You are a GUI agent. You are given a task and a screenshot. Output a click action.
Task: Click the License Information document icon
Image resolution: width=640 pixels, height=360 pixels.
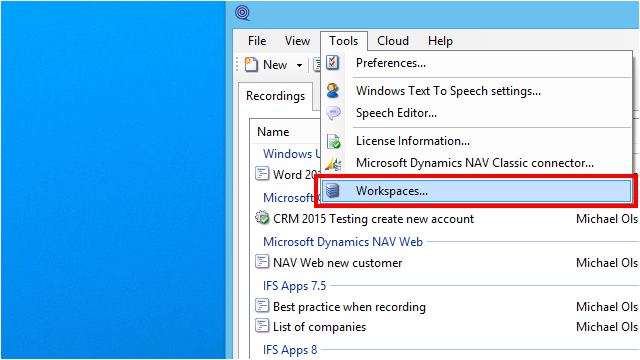tap(334, 141)
